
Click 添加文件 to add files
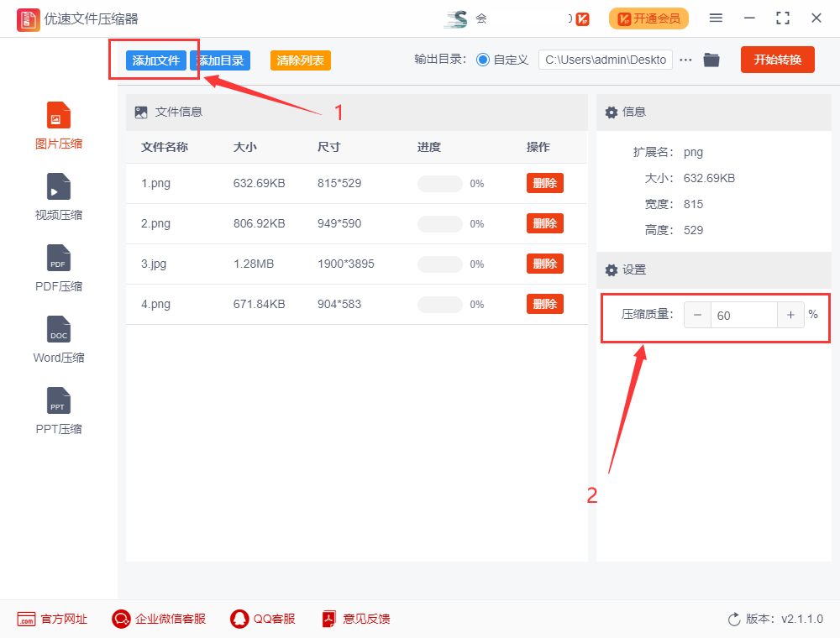[x=155, y=60]
